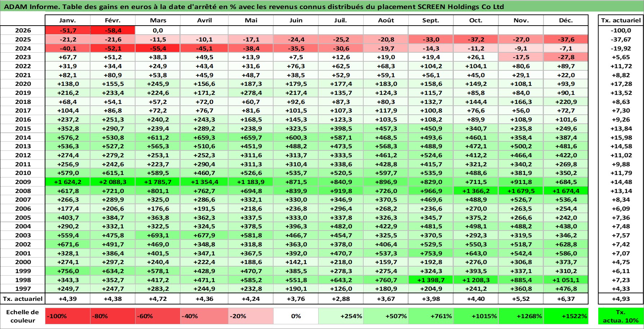Select the -80% color scale swatch
The image size is (644, 329).
coord(113,316)
